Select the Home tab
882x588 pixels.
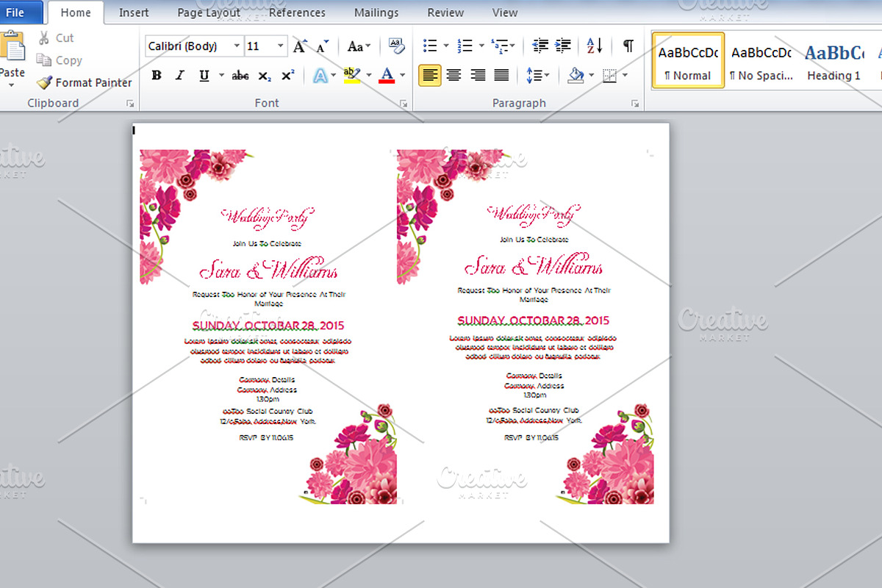pos(76,12)
